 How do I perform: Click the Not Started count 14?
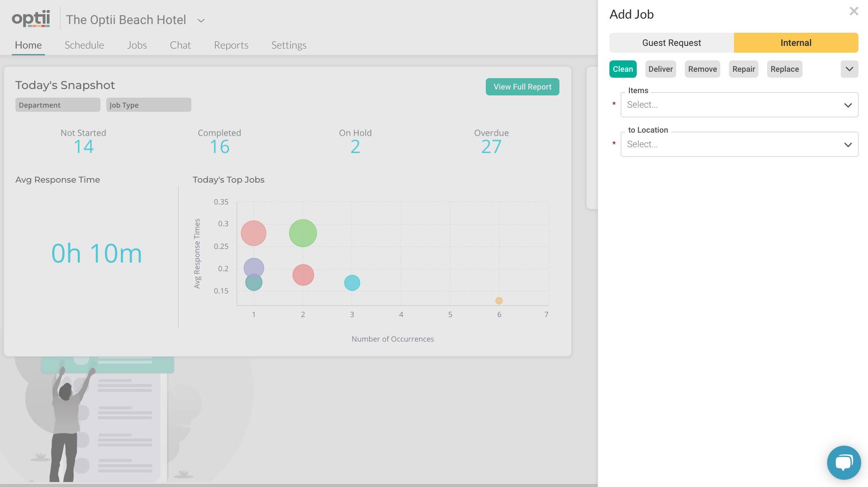pos(84,147)
